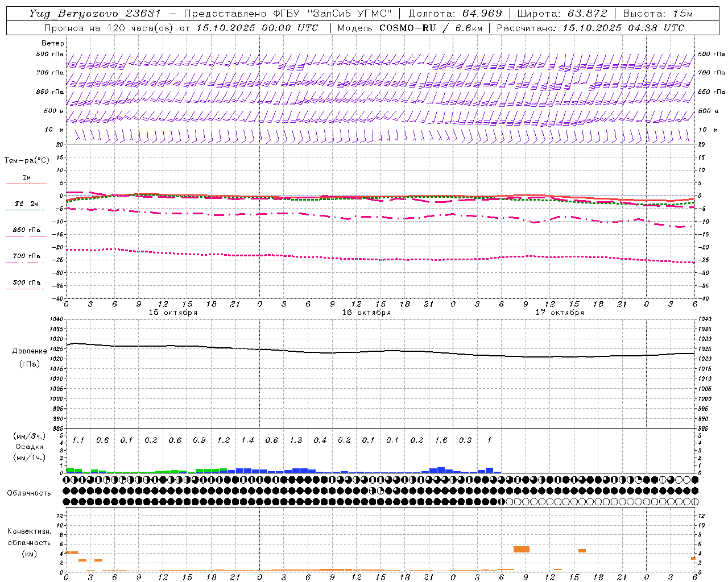Click the 'Давление' pressure panel label
728x582 pixels.
coord(30,351)
